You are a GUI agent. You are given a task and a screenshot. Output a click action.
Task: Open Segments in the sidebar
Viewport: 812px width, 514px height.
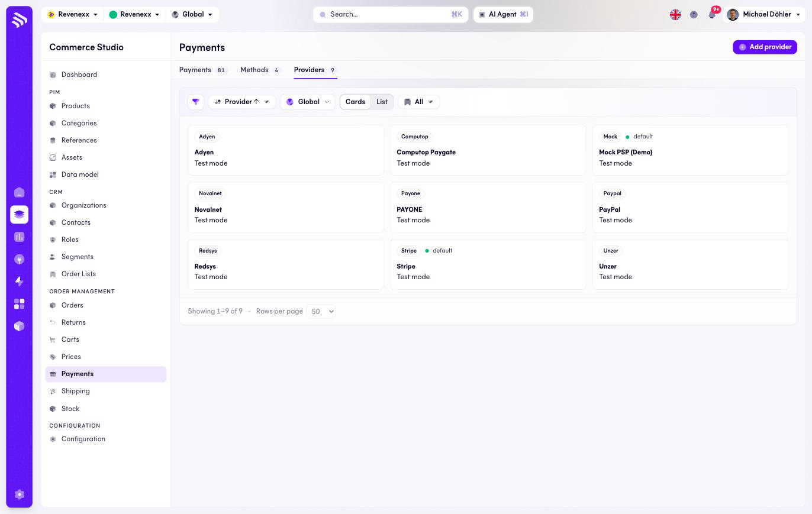click(x=106, y=257)
